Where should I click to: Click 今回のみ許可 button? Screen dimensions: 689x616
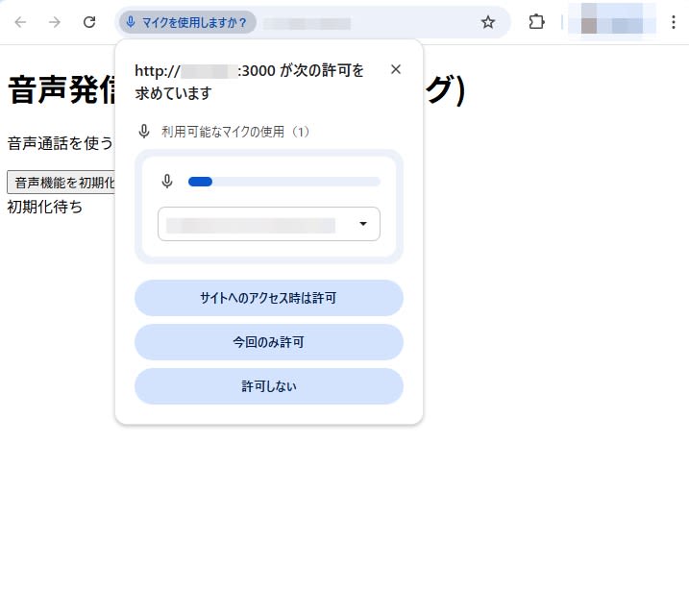[269, 342]
